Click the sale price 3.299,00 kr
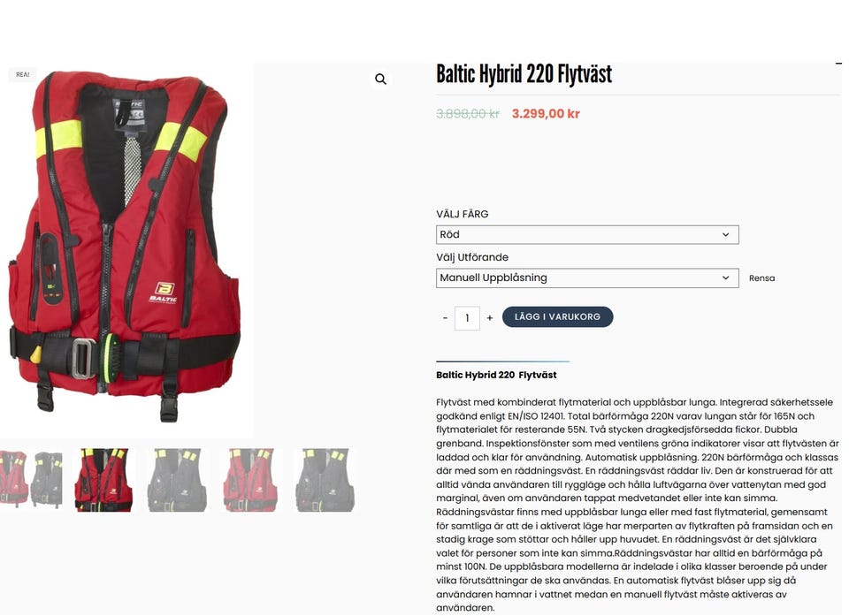849x616 pixels. [546, 114]
